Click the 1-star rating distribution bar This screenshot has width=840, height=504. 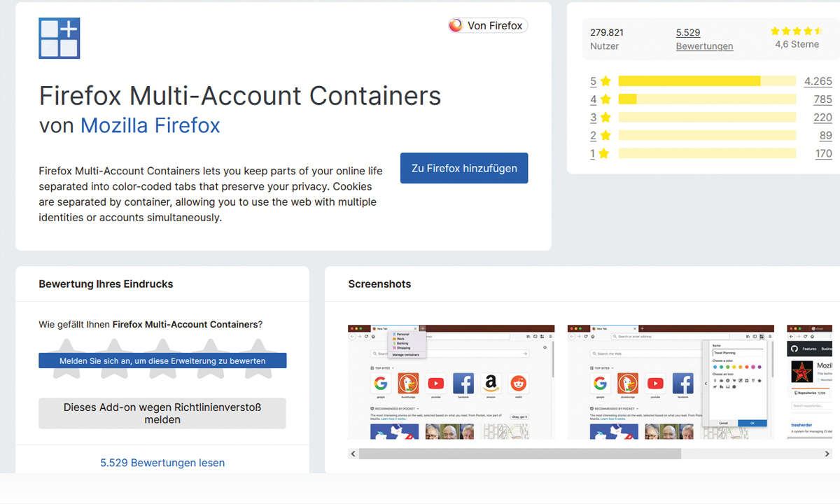[707, 154]
